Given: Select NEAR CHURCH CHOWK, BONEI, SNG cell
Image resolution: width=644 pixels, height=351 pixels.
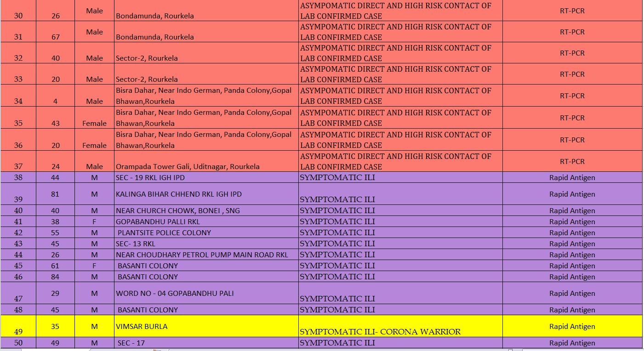Looking at the screenshot, I should pyautogui.click(x=206, y=210).
